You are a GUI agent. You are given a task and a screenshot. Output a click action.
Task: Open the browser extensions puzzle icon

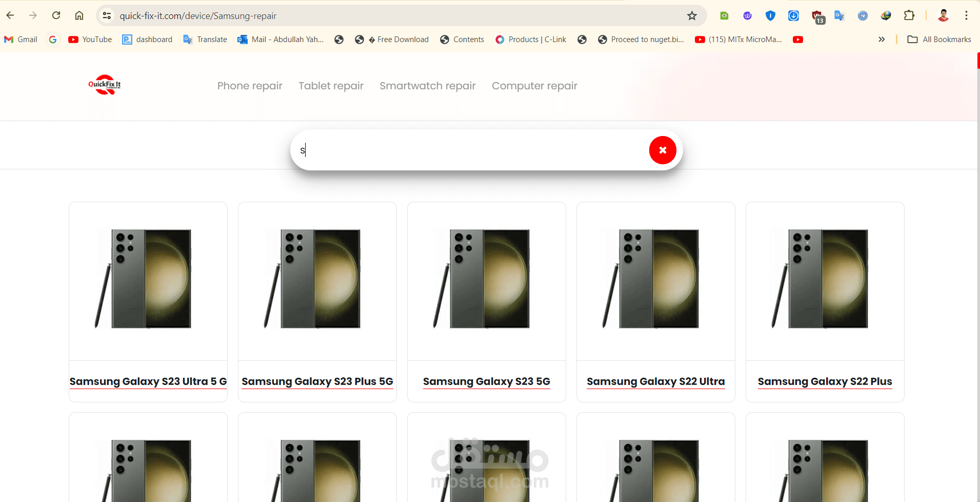(x=909, y=16)
